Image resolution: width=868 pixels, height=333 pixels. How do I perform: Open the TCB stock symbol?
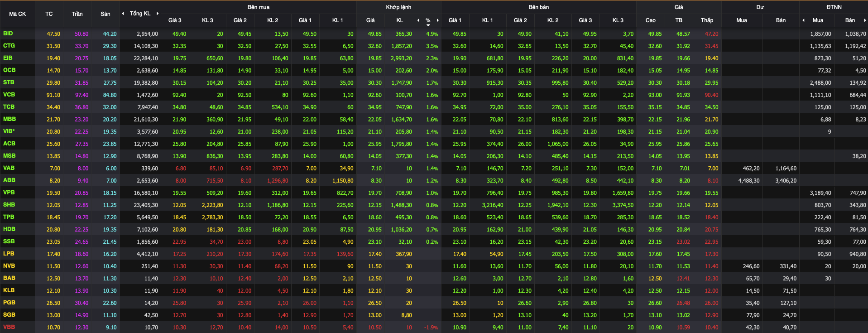[9, 107]
